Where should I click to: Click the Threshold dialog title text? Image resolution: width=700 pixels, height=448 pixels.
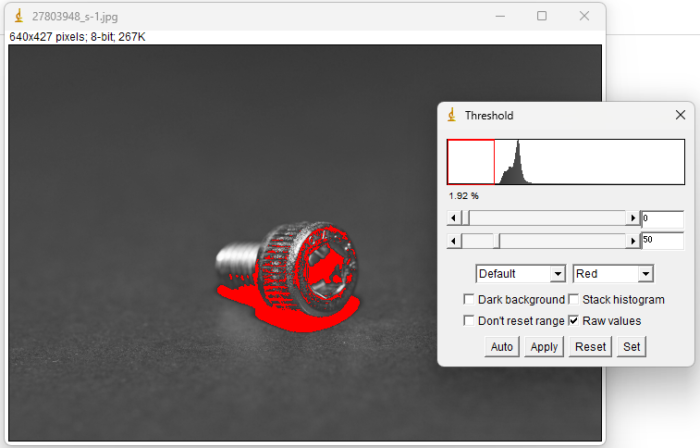pyautogui.click(x=489, y=116)
